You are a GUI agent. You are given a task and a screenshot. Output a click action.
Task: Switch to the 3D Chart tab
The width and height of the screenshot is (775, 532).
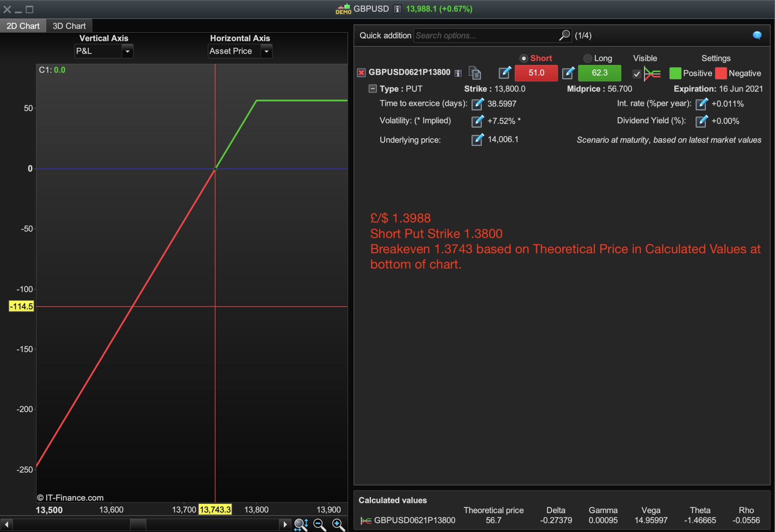coord(69,26)
